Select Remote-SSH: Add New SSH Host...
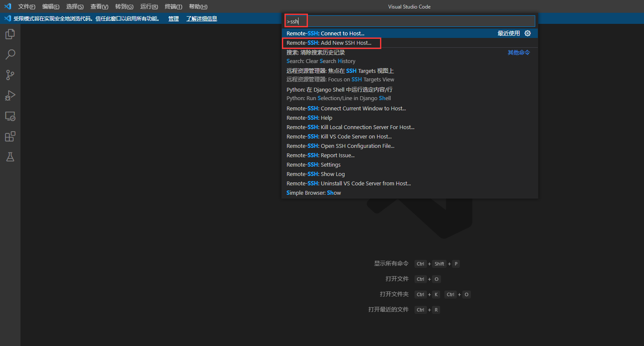 pyautogui.click(x=410, y=43)
